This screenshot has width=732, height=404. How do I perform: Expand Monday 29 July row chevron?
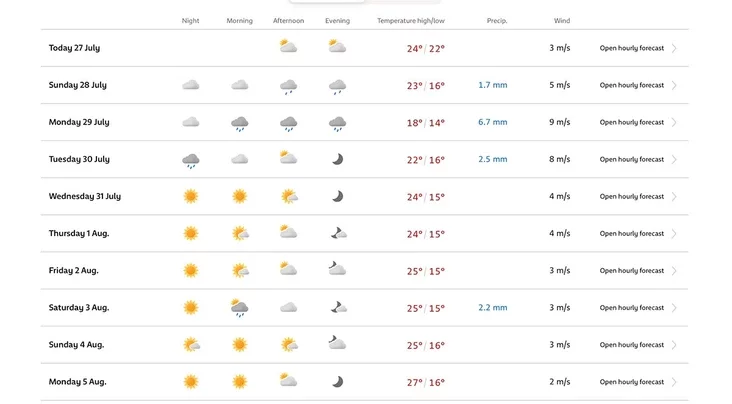675,122
